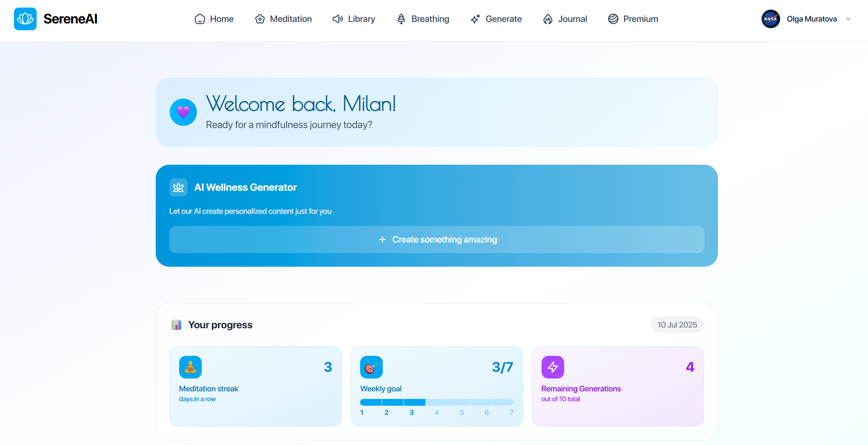The width and height of the screenshot is (868, 445).
Task: Click the 10 Jul 2025 date badge
Action: tap(677, 325)
